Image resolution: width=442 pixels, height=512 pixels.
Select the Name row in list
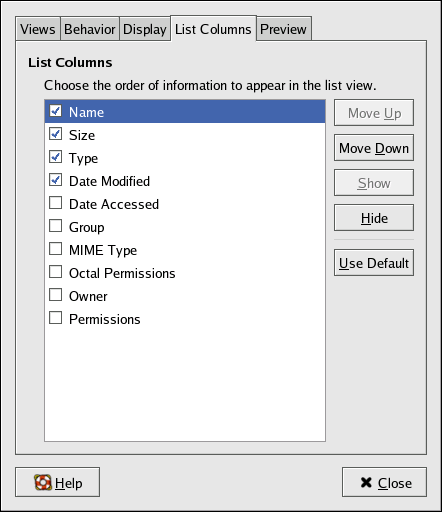click(185, 112)
